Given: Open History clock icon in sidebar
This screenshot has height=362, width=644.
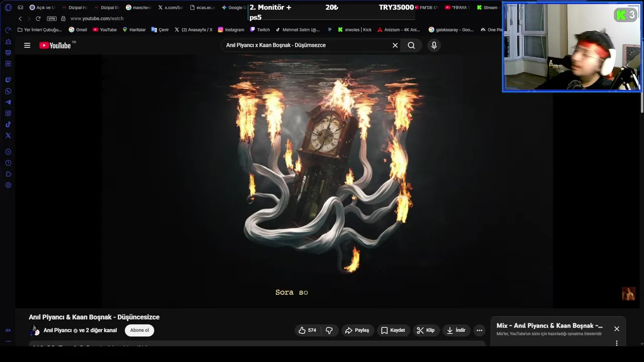Looking at the screenshot, I should click(x=8, y=163).
